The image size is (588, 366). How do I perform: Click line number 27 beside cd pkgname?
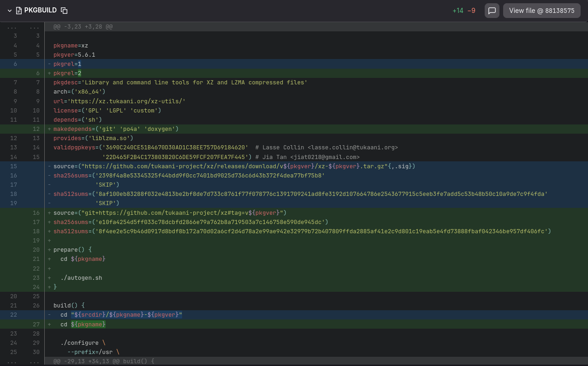[36, 324]
